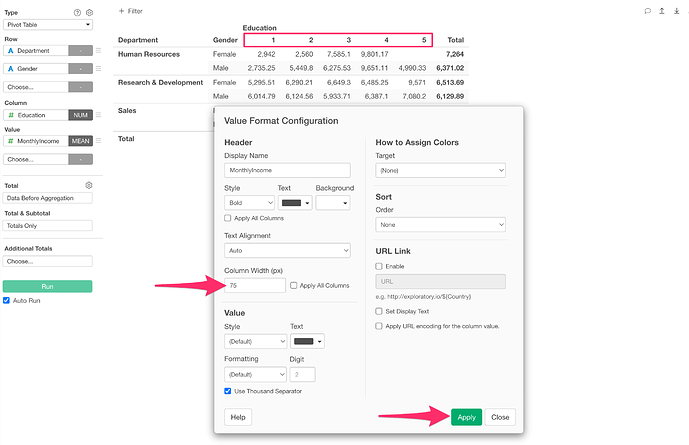Screen dimensions: 689x445
Task: Uncheck Use Thousand Separator
Action: coord(228,391)
